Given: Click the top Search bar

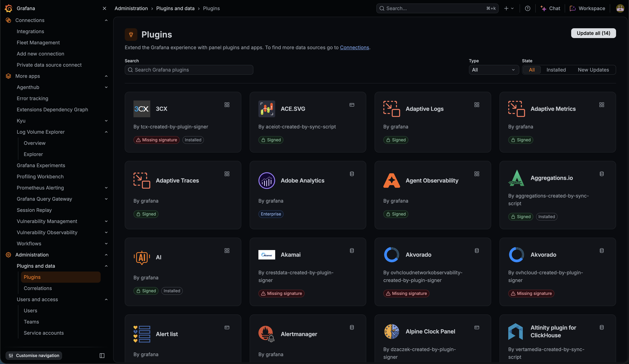Looking at the screenshot, I should pos(437,9).
